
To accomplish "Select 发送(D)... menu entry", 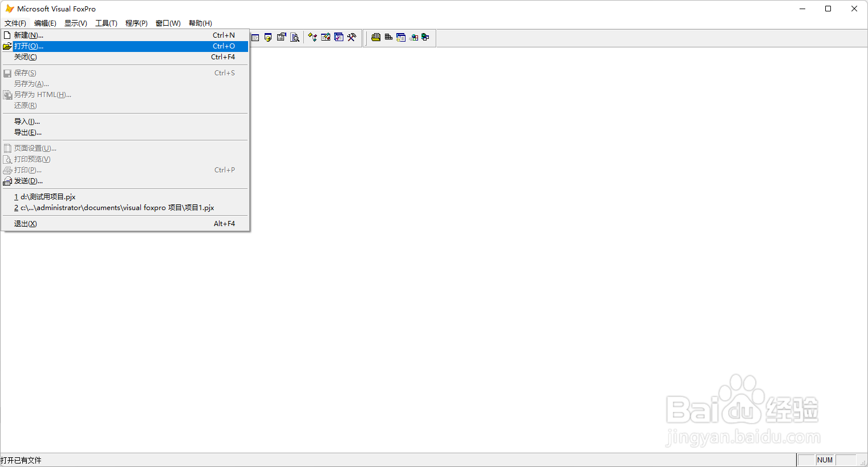I will (x=125, y=181).
